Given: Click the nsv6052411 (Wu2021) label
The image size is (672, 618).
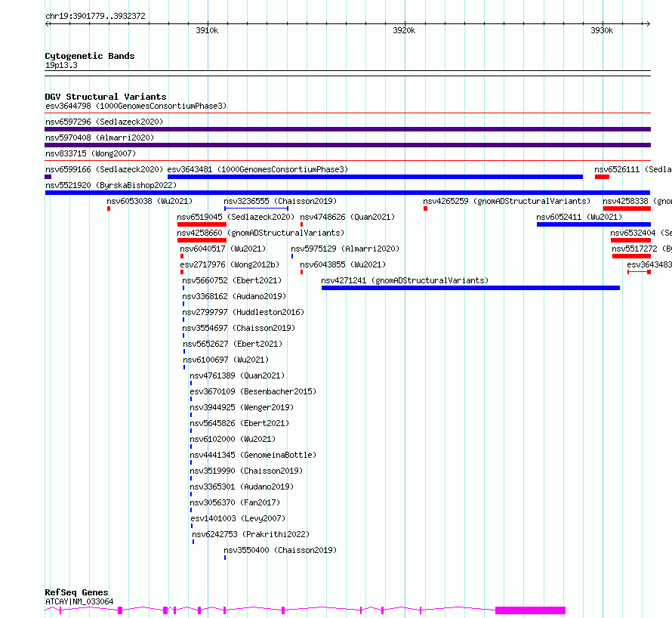Looking at the screenshot, I should tap(579, 217).
